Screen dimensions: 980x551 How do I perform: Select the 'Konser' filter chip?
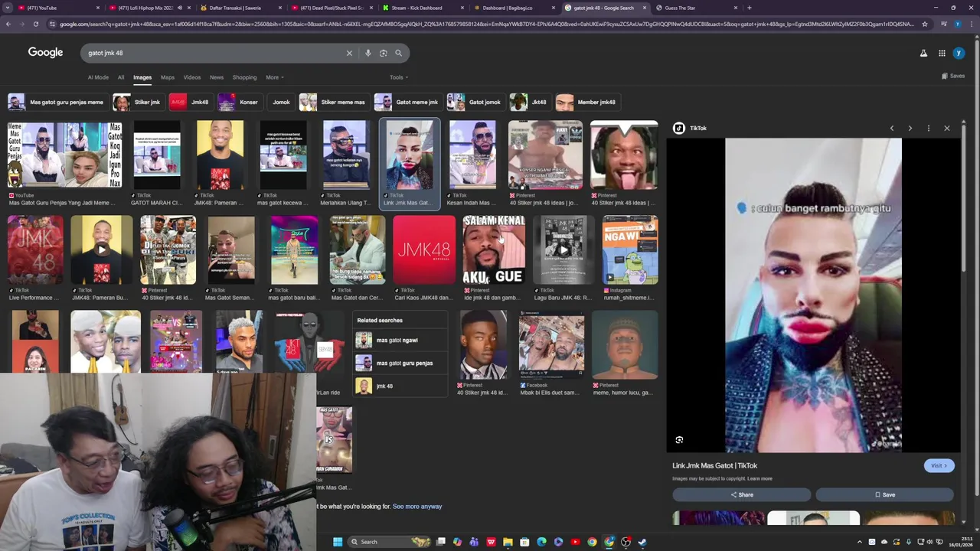point(240,102)
